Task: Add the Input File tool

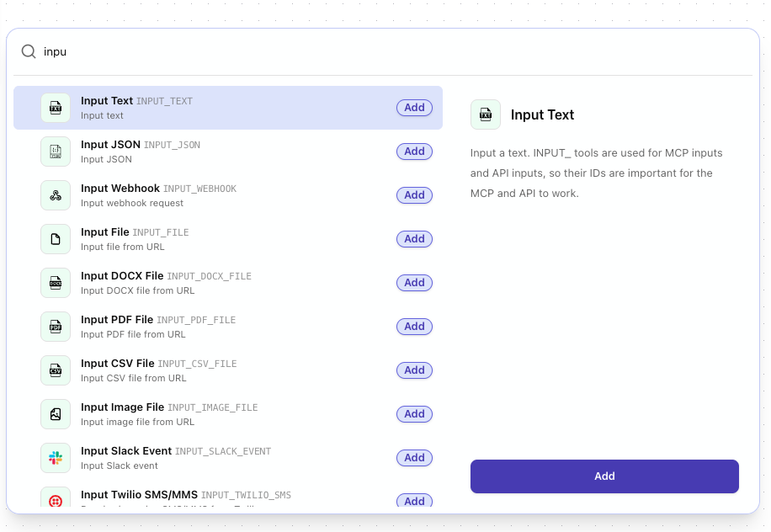Action: [x=414, y=239]
